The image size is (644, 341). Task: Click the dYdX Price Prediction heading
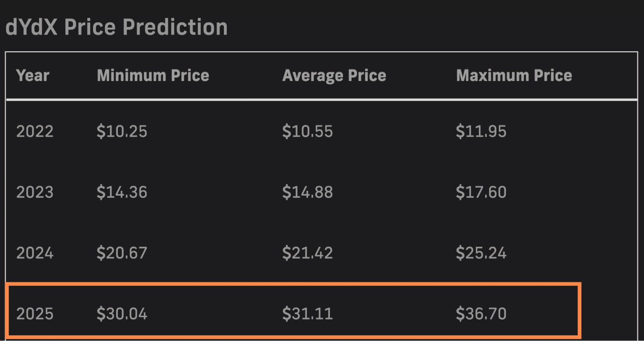[117, 27]
